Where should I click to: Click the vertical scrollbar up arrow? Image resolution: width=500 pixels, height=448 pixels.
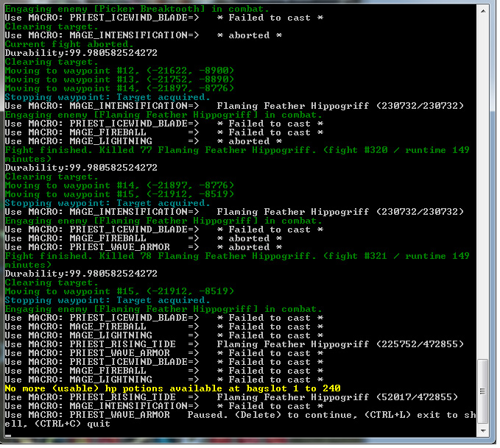coord(483,7)
